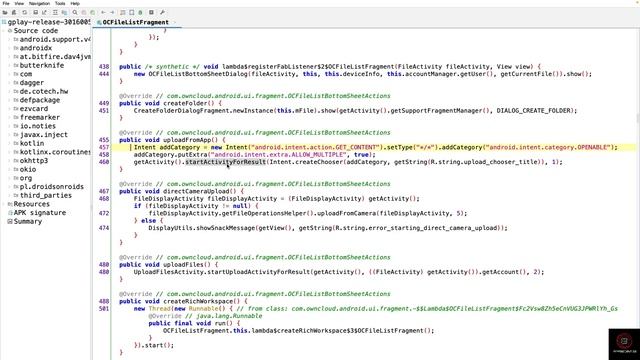Open text search with magnifier icon

(x=75, y=12)
